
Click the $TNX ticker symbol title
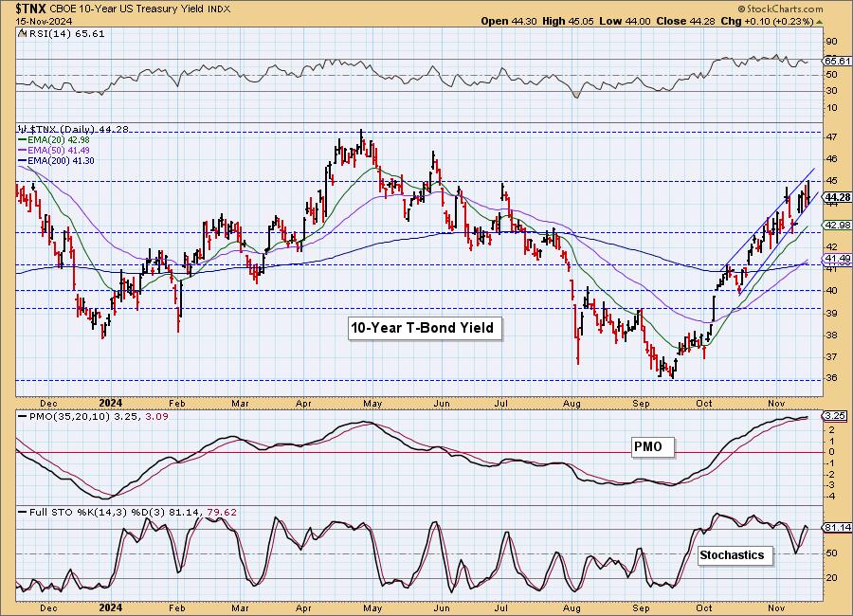[x=31, y=9]
